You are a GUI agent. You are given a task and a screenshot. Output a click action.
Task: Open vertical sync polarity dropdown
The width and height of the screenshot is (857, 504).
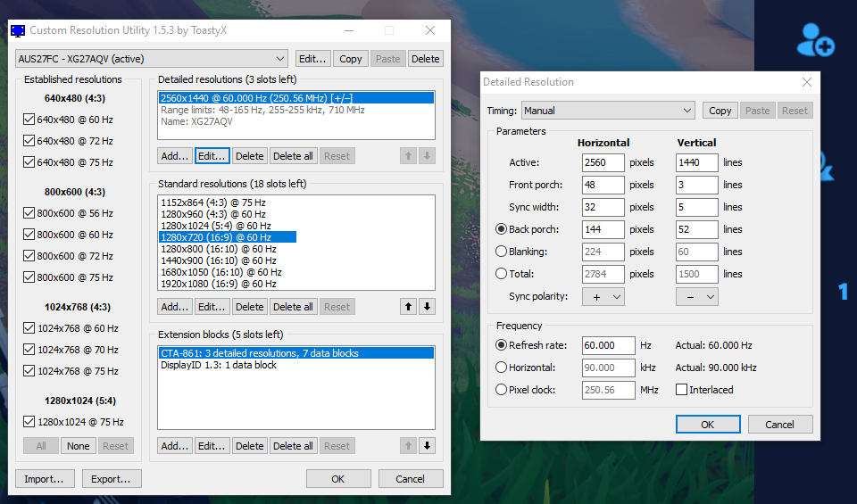(697, 297)
